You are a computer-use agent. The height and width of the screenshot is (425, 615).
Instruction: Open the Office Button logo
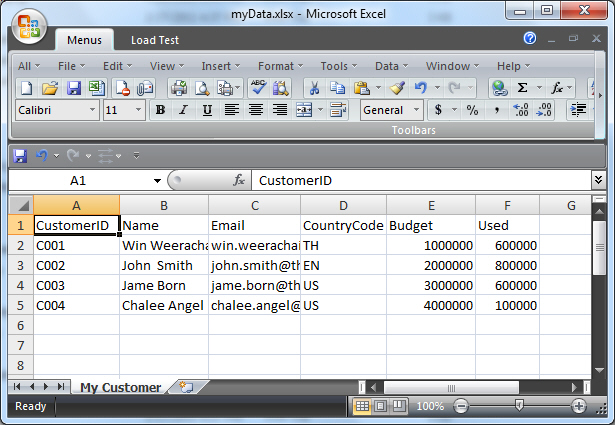(29, 26)
